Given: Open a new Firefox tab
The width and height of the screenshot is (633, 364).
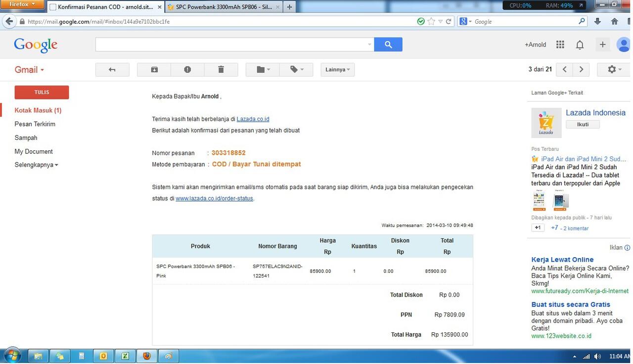Looking at the screenshot, I should coord(289,7).
